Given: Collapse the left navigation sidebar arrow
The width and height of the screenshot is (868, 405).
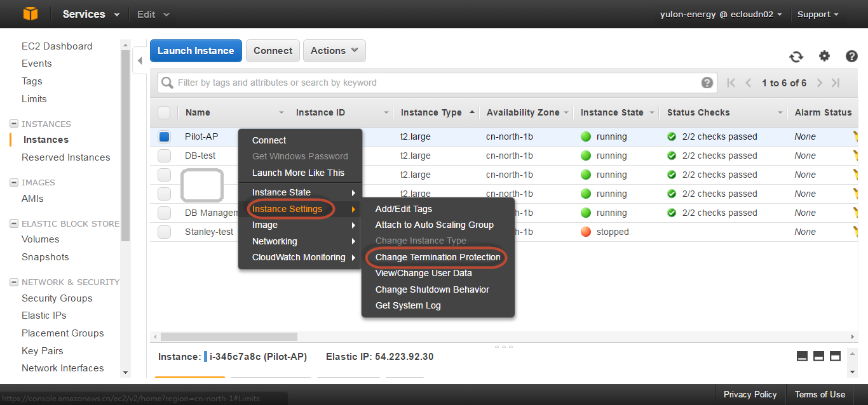Looking at the screenshot, I should click(140, 61).
